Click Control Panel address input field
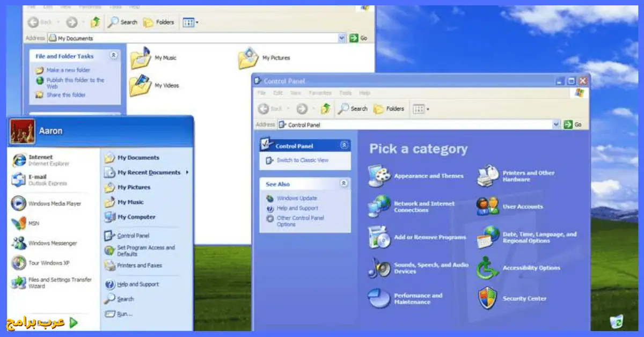The width and height of the screenshot is (644, 337). 420,124
